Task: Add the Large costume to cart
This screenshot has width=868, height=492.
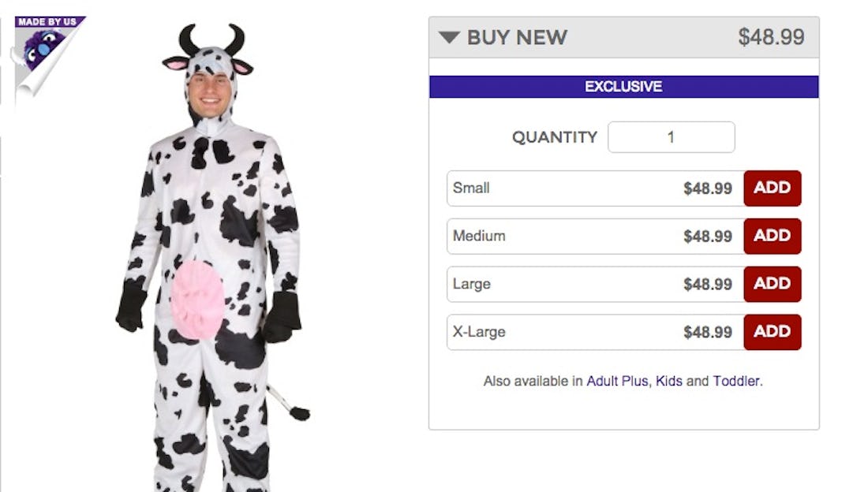Action: pyautogui.click(x=773, y=284)
